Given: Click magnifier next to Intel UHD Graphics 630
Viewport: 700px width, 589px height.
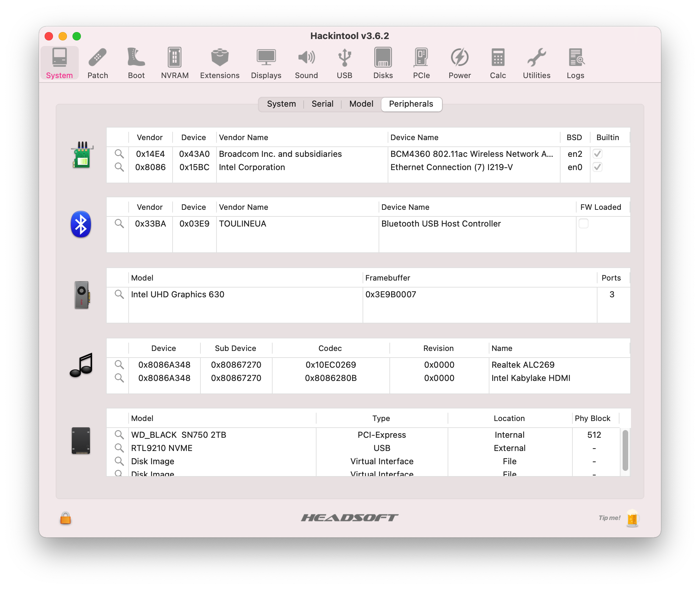Looking at the screenshot, I should pos(119,294).
